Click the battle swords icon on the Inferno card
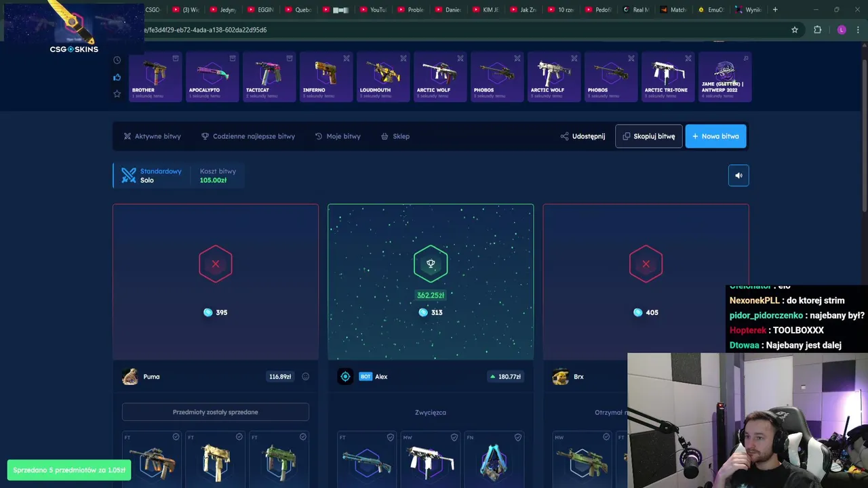Viewport: 868px width, 488px height. (x=347, y=58)
